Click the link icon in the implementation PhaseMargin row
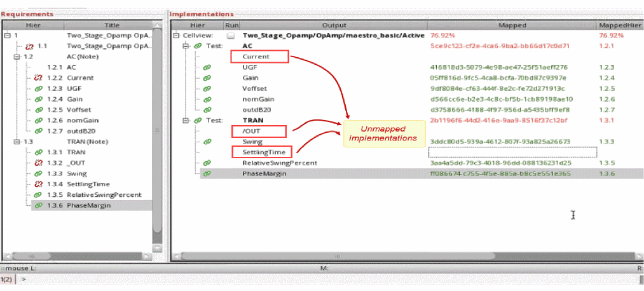 tap(207, 174)
